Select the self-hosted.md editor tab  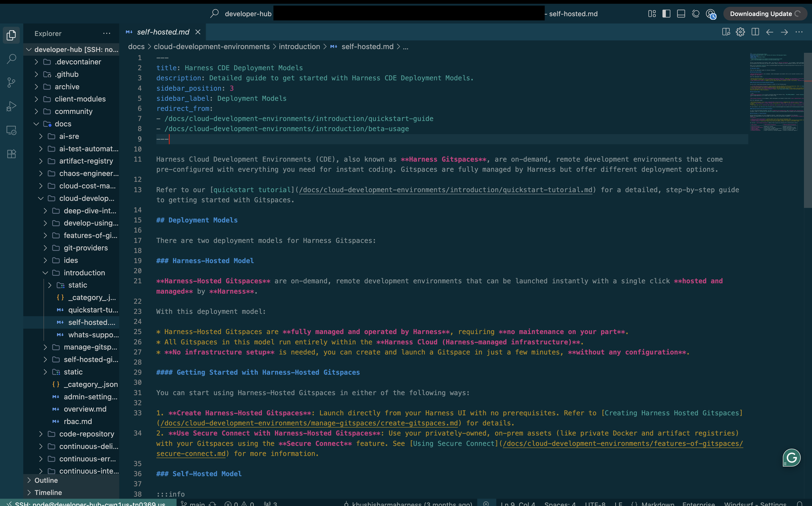pyautogui.click(x=163, y=32)
